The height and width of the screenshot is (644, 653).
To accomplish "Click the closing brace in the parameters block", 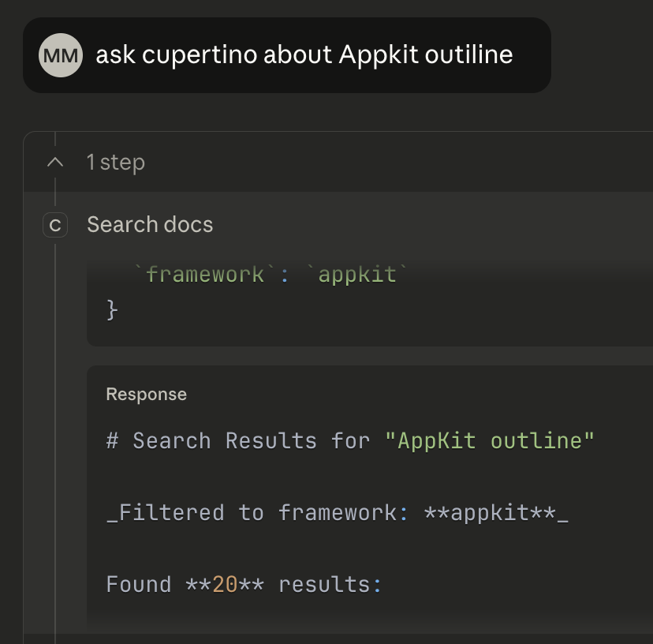I will (x=113, y=309).
